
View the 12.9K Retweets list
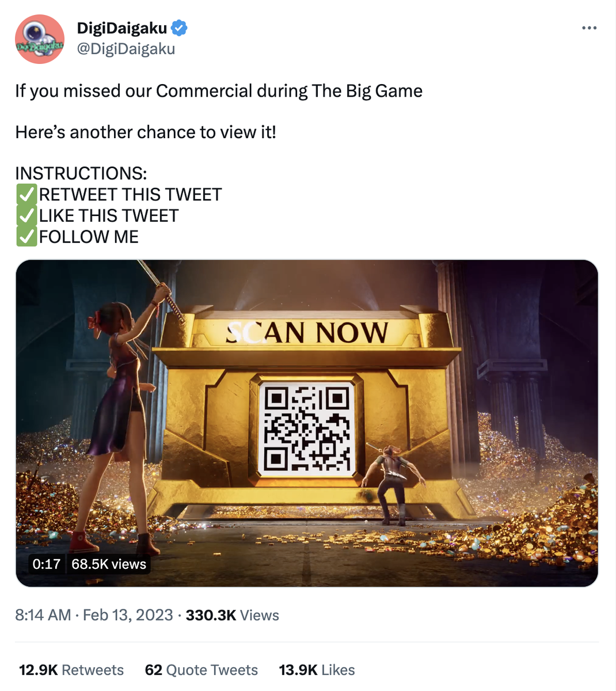(71, 670)
